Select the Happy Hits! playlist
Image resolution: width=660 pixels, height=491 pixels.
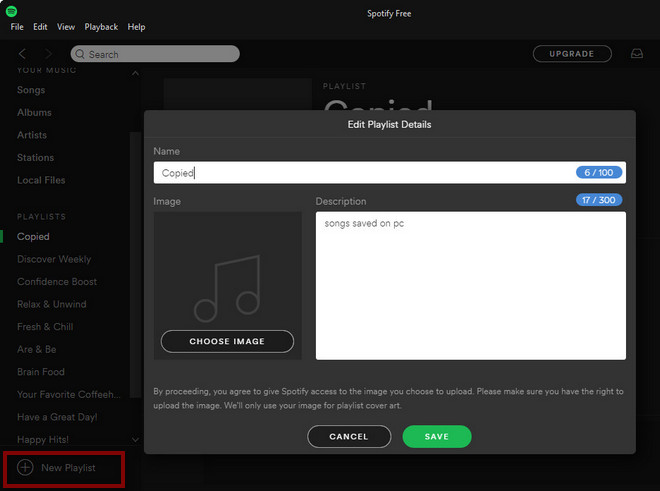tap(43, 439)
